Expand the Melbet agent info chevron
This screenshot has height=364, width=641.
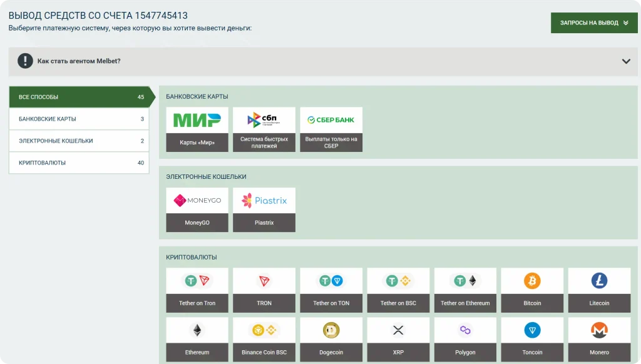coord(626,61)
